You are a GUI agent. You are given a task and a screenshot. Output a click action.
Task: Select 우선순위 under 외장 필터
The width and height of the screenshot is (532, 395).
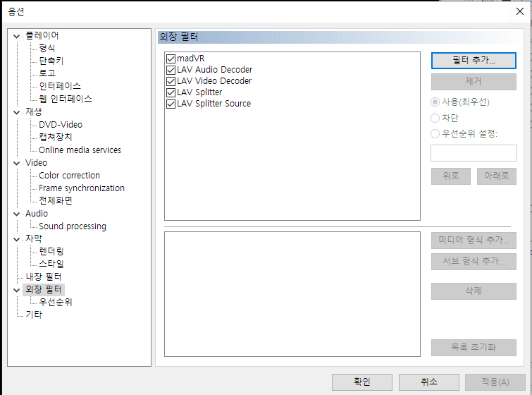pos(56,302)
